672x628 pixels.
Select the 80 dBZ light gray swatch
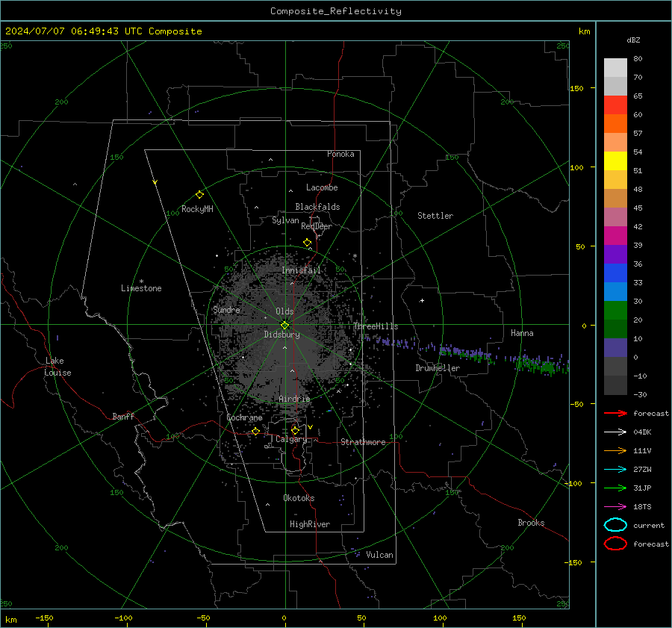click(615, 68)
